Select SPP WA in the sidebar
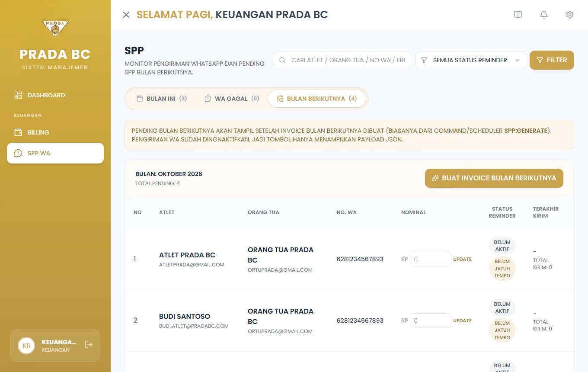The width and height of the screenshot is (588, 372). coord(55,153)
